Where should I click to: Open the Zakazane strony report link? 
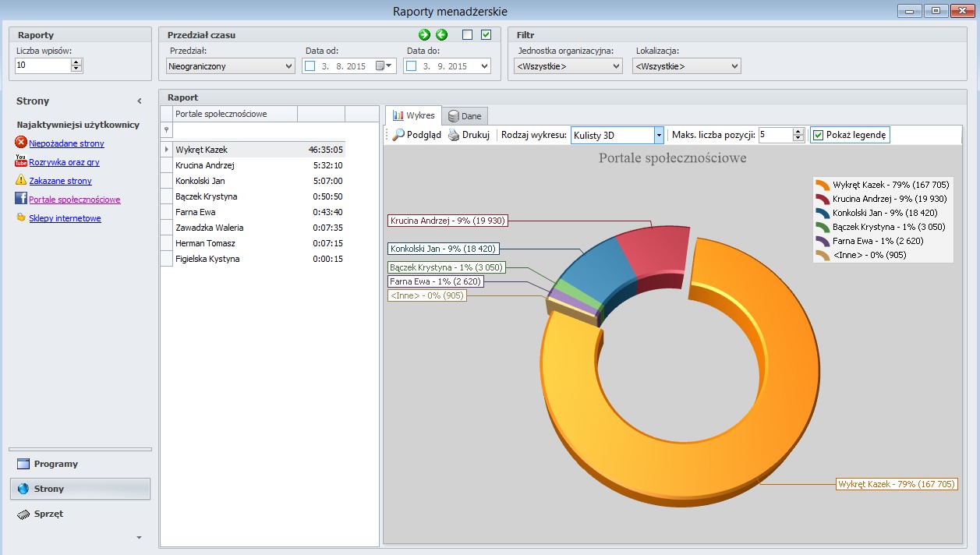(x=60, y=181)
